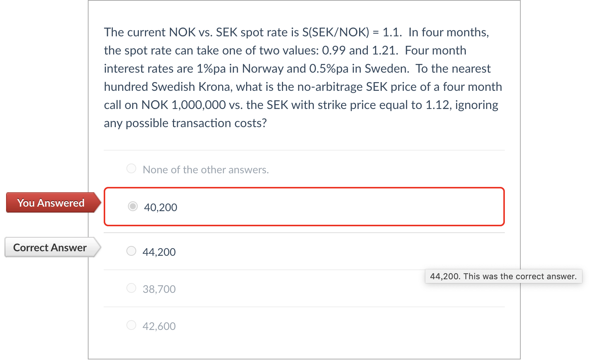
Task: Select the 'None of the other answers' option
Action: 131,168
